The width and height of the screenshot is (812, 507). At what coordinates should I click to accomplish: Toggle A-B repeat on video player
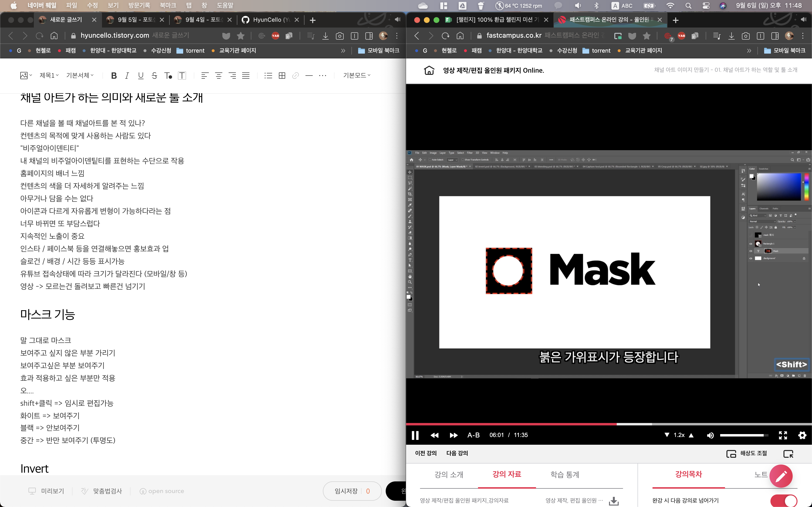tap(473, 435)
